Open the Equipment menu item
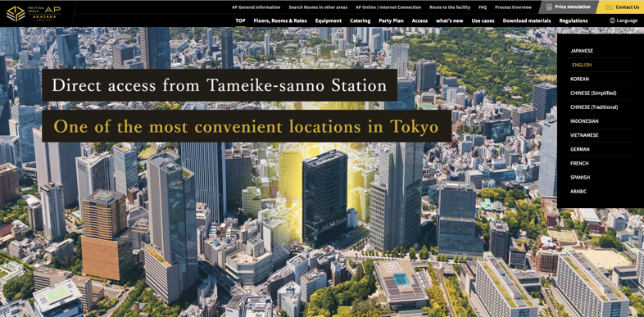The width and height of the screenshot is (644, 317). point(329,21)
